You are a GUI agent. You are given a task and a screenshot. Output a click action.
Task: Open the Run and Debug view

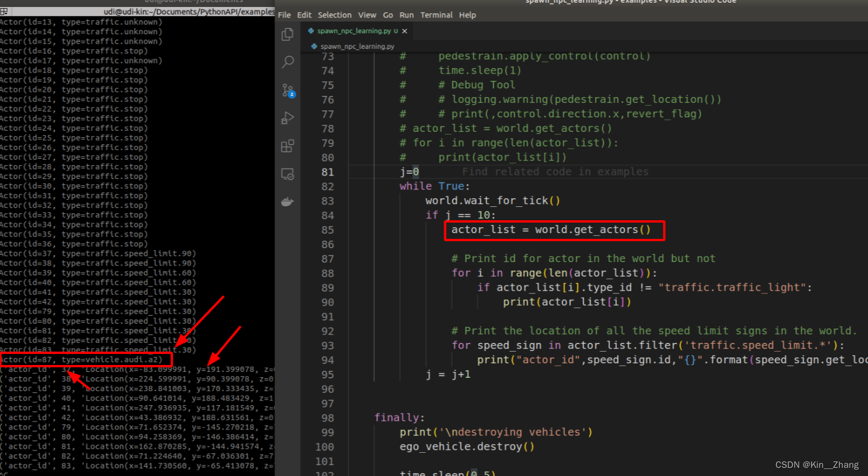click(287, 118)
